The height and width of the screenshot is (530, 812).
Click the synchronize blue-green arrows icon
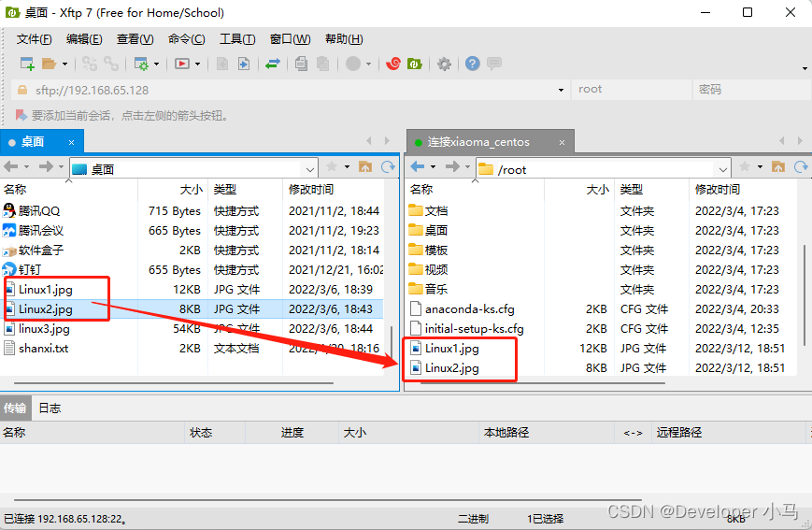pos(273,64)
